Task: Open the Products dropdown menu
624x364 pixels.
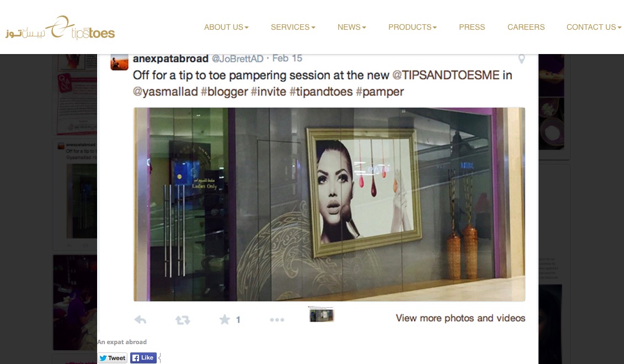Action: (412, 27)
